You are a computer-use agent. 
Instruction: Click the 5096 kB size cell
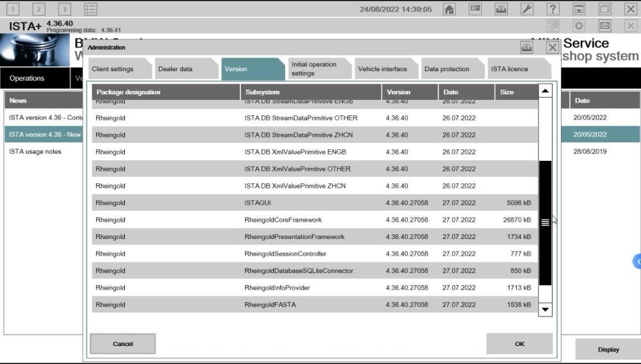coord(519,203)
